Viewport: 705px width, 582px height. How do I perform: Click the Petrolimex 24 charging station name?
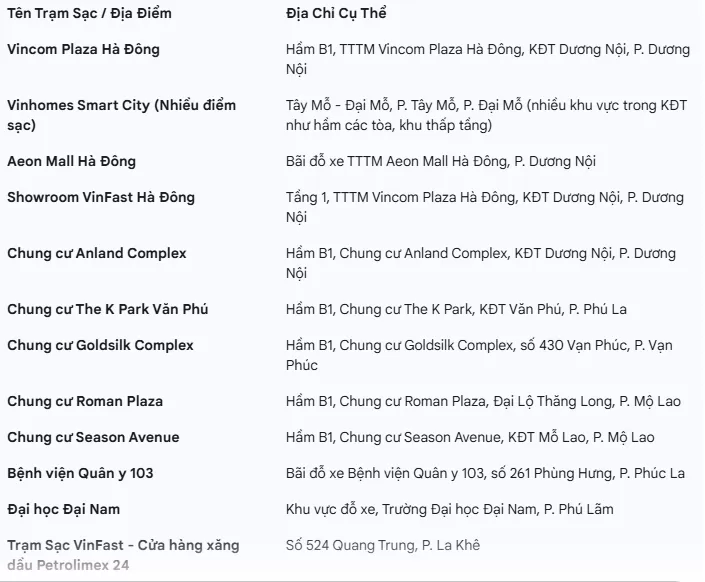123,555
